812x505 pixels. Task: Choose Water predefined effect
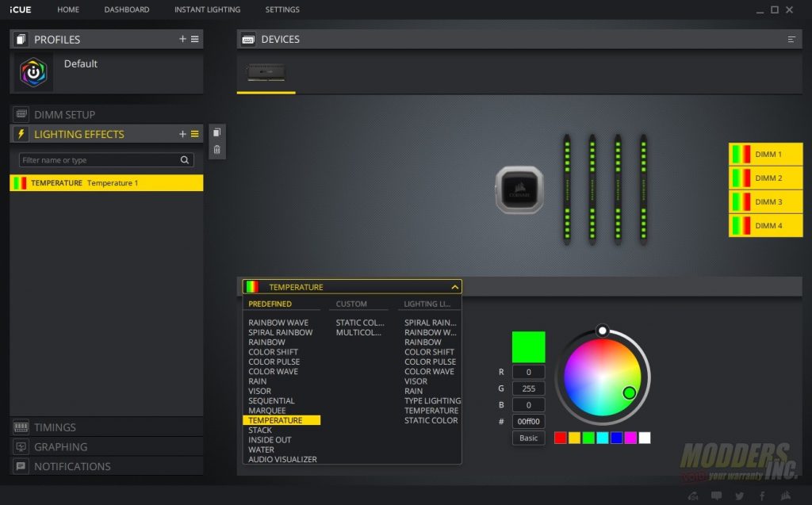coord(261,450)
